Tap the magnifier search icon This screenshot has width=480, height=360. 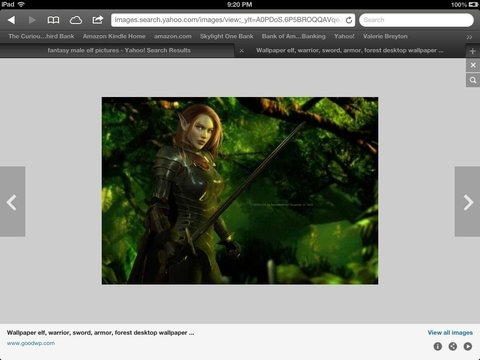pos(473,80)
